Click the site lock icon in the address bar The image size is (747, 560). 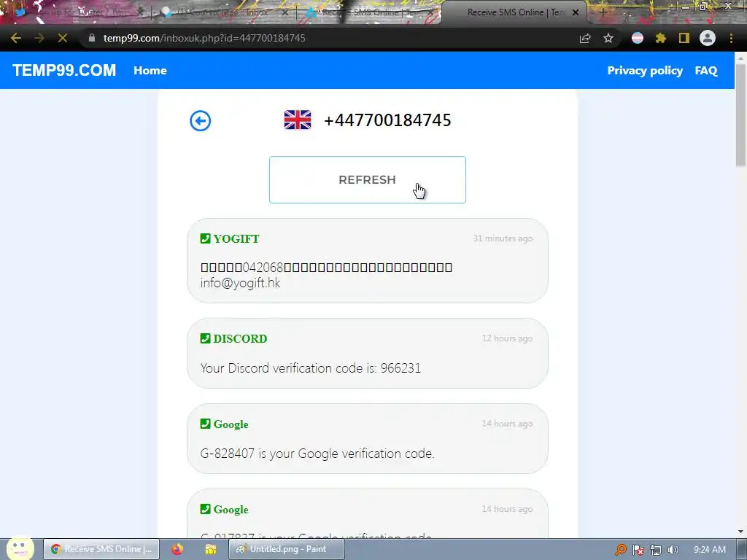click(92, 38)
